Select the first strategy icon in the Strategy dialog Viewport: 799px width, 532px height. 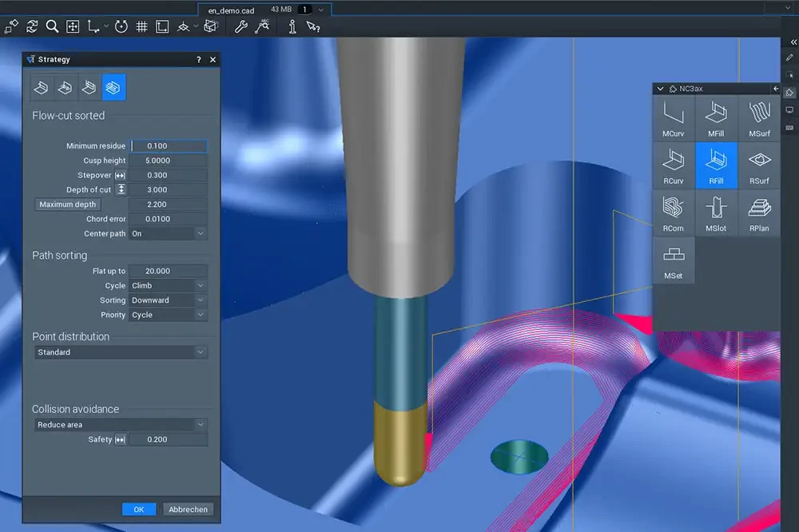pos(41,88)
